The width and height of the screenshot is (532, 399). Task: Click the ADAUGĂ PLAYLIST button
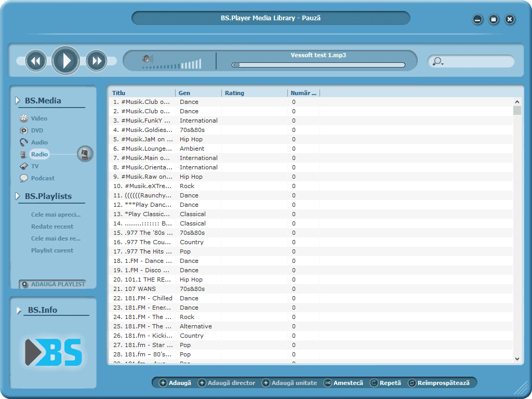[x=53, y=284]
